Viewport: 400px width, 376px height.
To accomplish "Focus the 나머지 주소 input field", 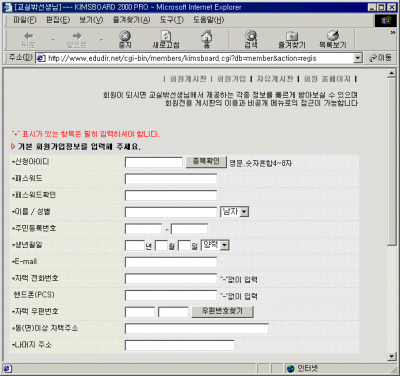I will click(x=179, y=345).
